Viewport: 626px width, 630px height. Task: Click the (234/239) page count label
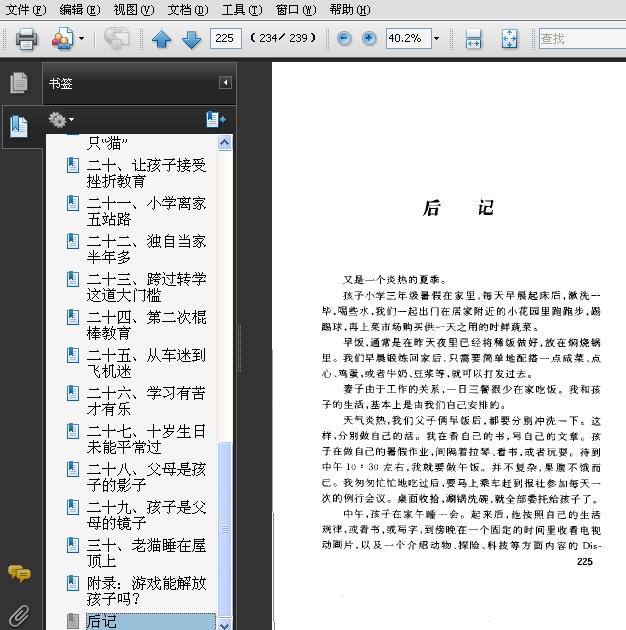[x=283, y=38]
